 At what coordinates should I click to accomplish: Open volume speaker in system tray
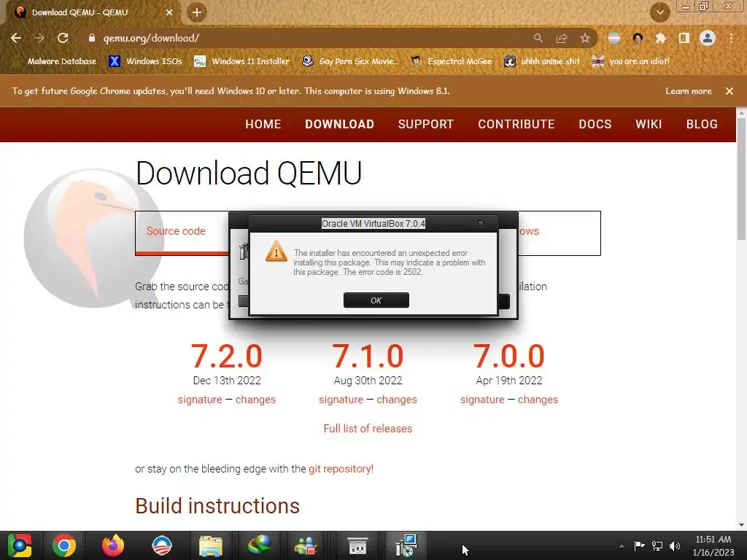[675, 545]
